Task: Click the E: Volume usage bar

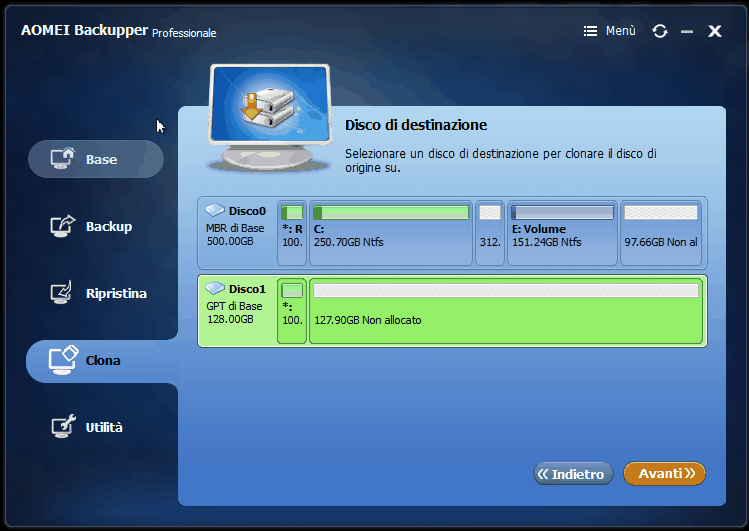Action: coord(562,212)
